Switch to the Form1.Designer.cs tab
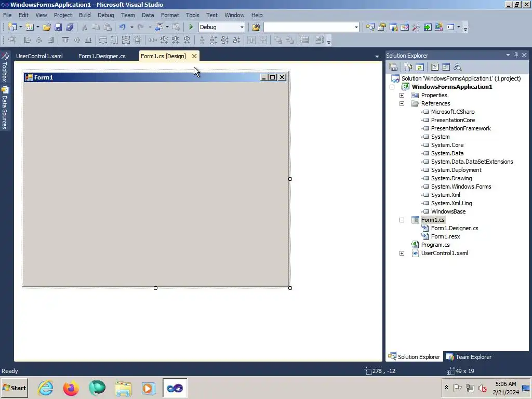Screen dimensions: 532x399 102,56
